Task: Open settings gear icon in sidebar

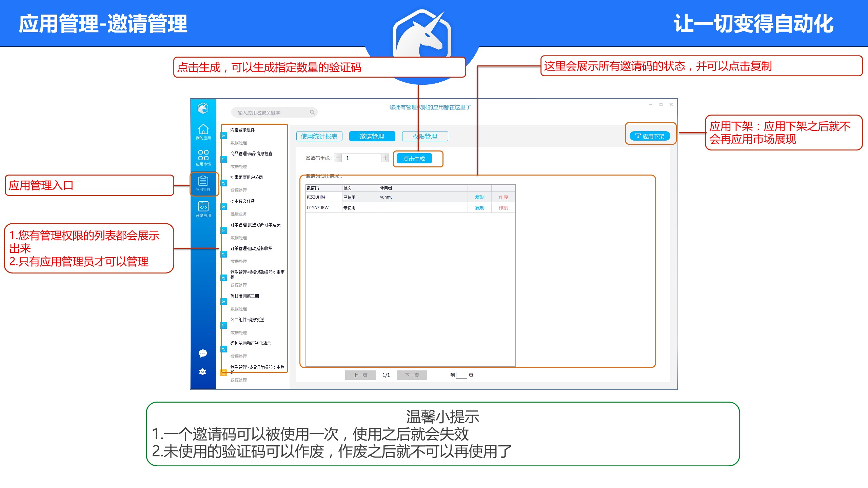Action: [x=203, y=372]
